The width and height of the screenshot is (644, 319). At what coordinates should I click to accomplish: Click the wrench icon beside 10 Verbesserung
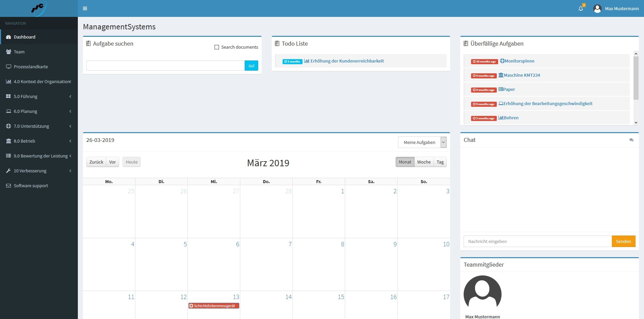point(8,171)
